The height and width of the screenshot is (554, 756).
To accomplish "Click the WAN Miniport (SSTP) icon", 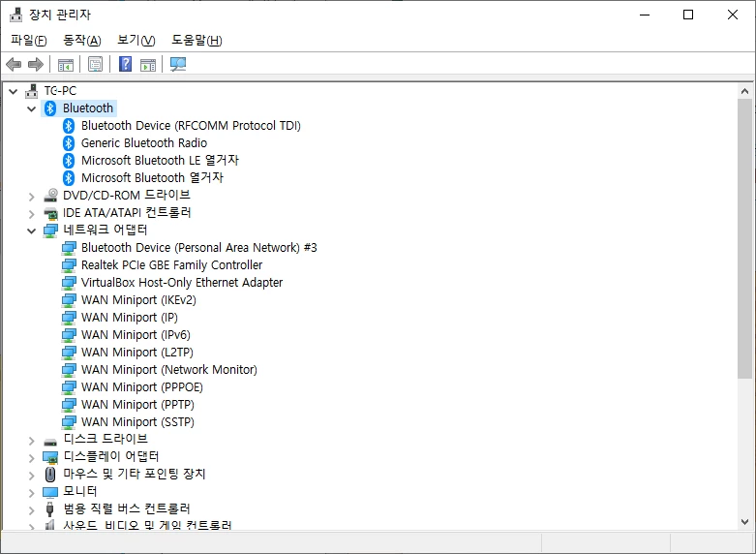I will (x=69, y=421).
